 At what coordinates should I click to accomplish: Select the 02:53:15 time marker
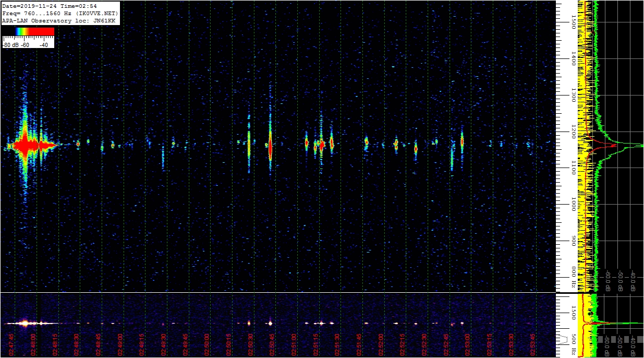pyautogui.click(x=490, y=344)
